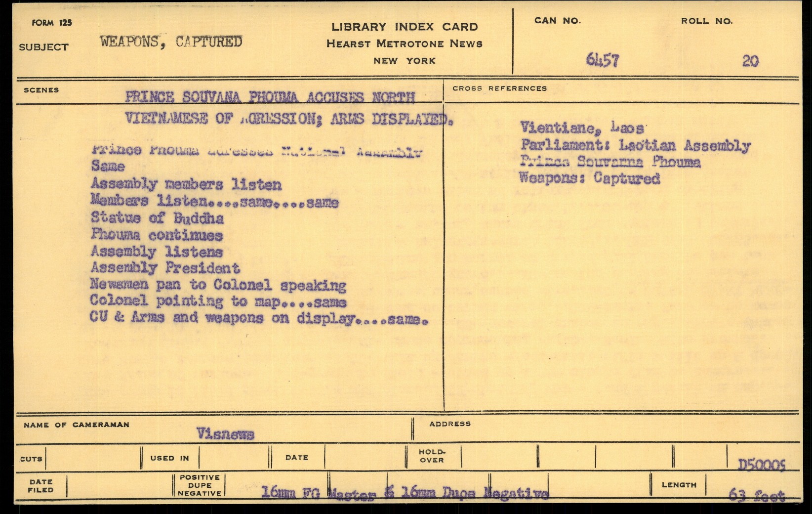The height and width of the screenshot is (514, 812).
Task: Select the length value '63 feet'
Action: [756, 495]
